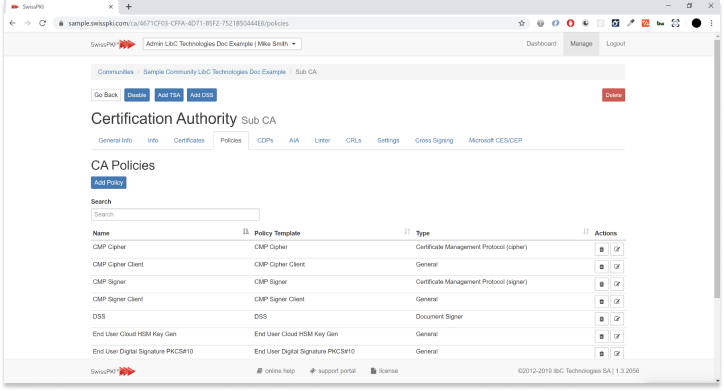Click into the policy Search field
Screen dimensions: 724x391
point(175,214)
